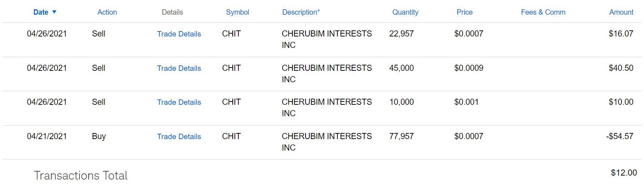Click CHIT symbol in the Buy row
The height and width of the screenshot is (187, 644).
coord(231,136)
